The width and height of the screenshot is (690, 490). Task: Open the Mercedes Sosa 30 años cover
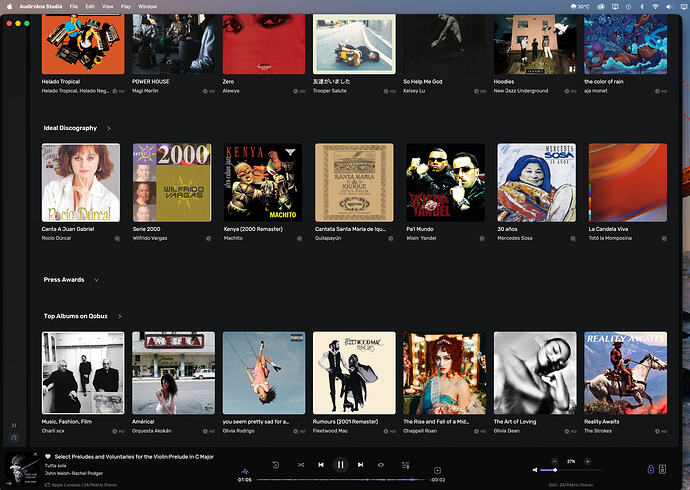pyautogui.click(x=536, y=183)
